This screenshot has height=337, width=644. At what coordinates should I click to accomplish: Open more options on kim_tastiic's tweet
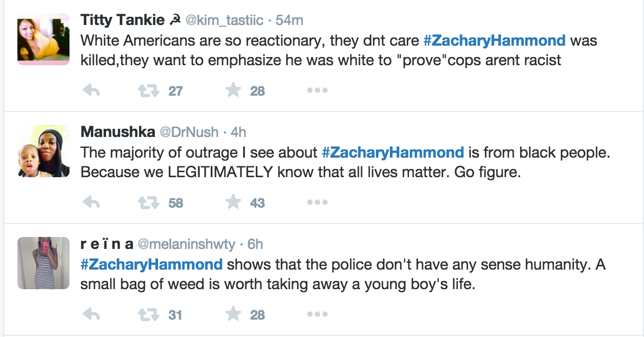tap(317, 91)
